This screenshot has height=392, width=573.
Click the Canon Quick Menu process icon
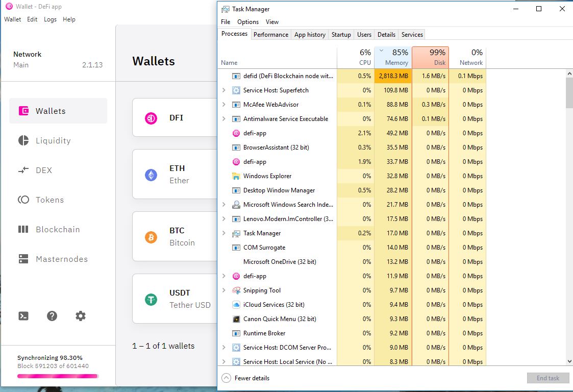[x=236, y=319]
